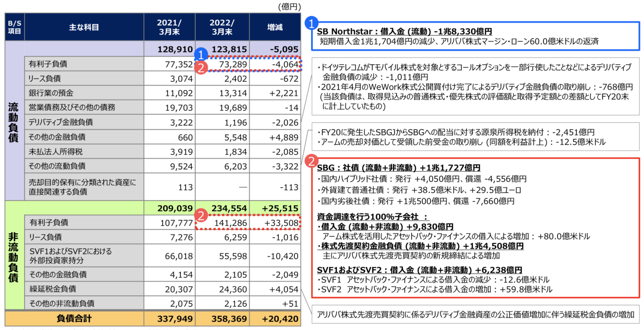Select その他の金融負債 label in the 660 row

point(57,137)
